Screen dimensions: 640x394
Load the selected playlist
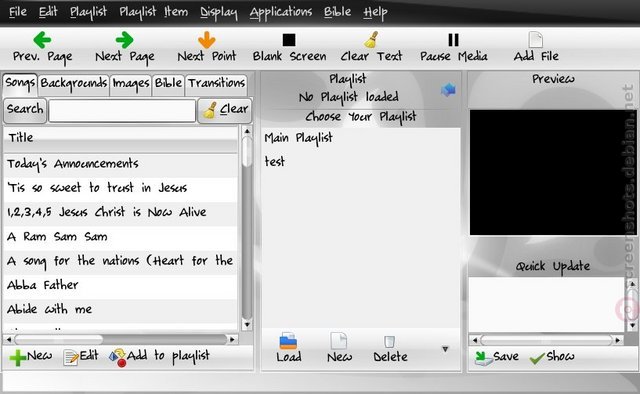[288, 348]
